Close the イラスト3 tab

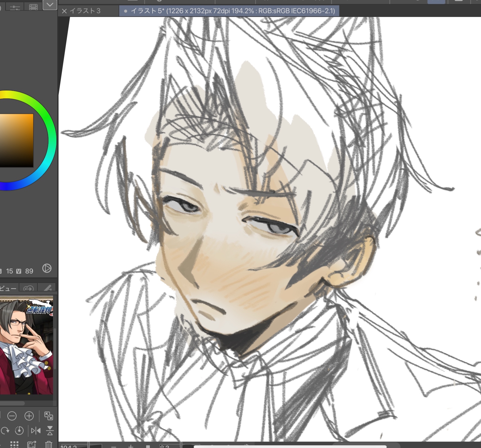64,11
